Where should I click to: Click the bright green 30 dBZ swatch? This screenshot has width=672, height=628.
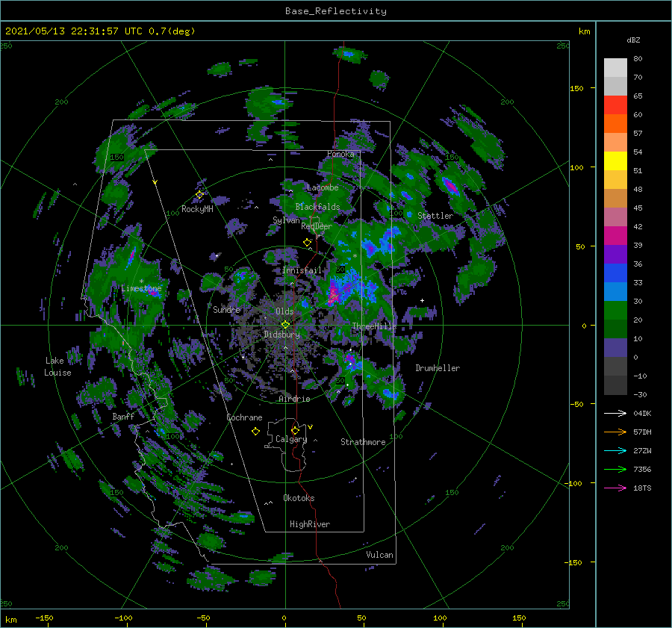point(615,310)
